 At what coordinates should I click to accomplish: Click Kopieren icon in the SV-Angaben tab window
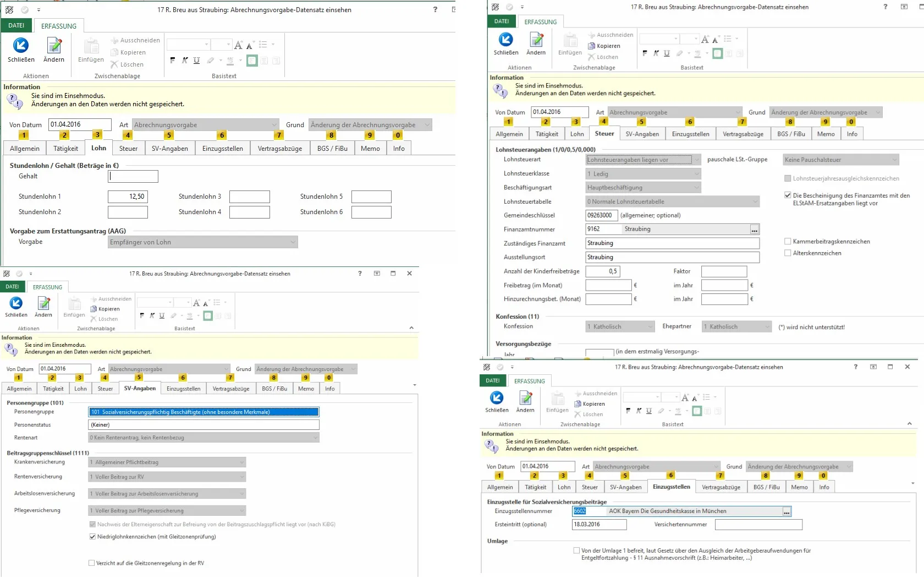94,309
